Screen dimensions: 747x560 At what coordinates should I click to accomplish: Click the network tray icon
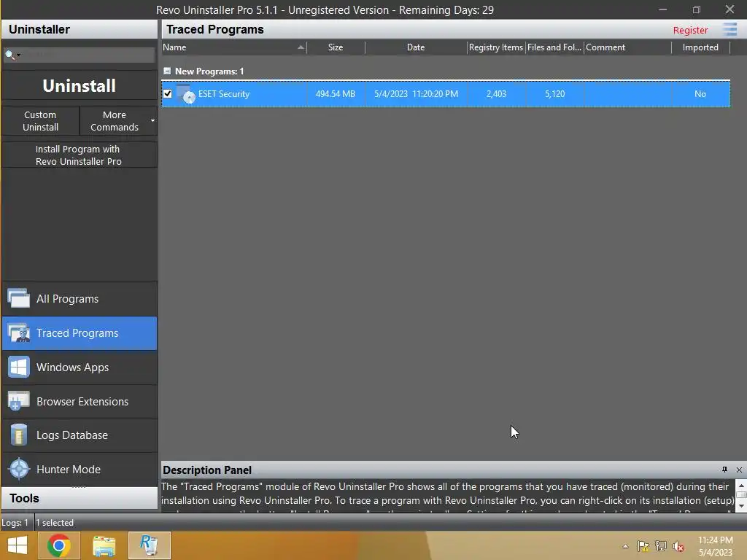click(661, 546)
